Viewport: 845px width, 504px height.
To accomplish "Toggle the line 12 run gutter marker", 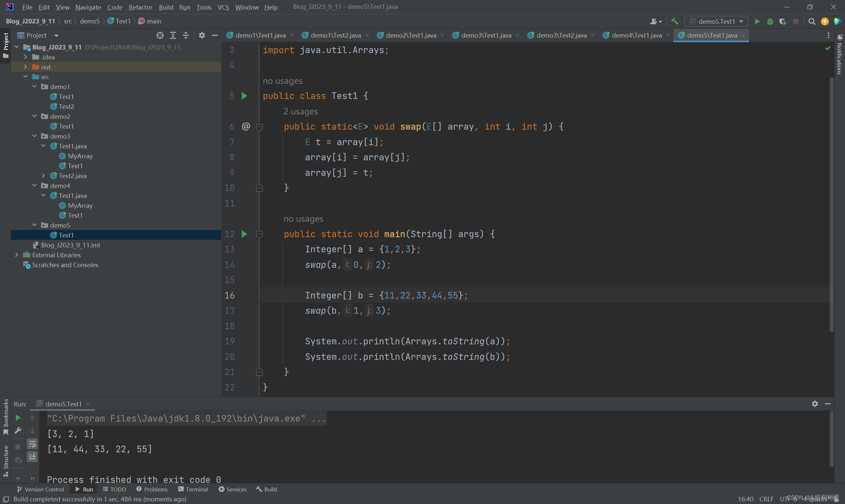I will [245, 234].
